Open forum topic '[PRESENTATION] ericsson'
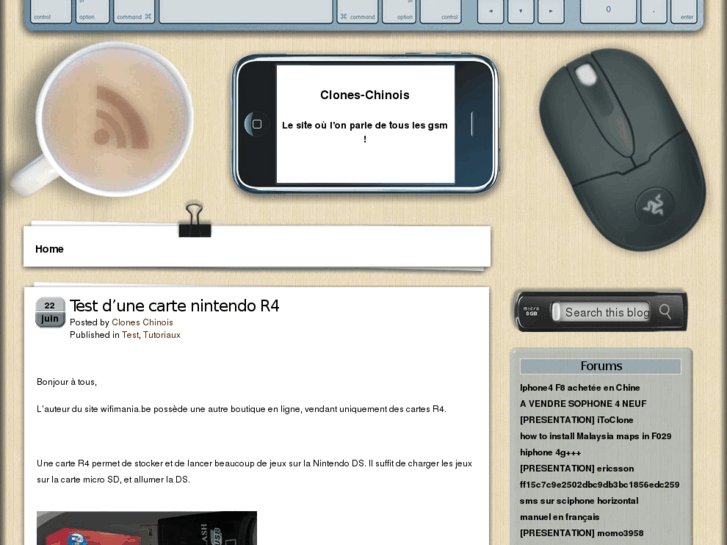The height and width of the screenshot is (545, 727). (577, 468)
